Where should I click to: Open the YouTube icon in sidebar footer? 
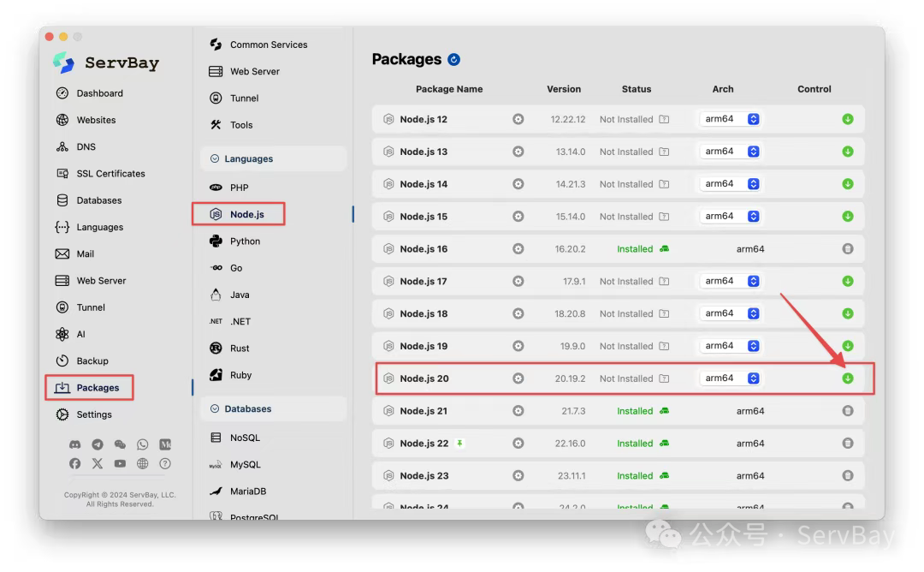(120, 463)
